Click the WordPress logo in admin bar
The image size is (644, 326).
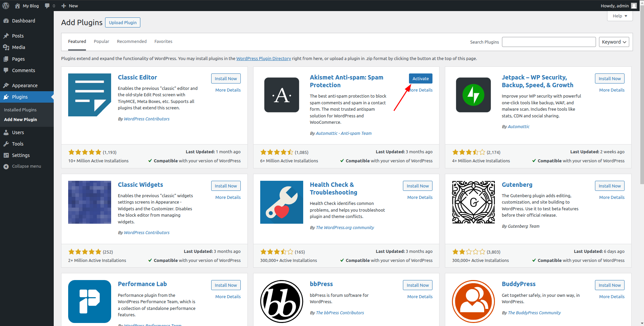6,6
